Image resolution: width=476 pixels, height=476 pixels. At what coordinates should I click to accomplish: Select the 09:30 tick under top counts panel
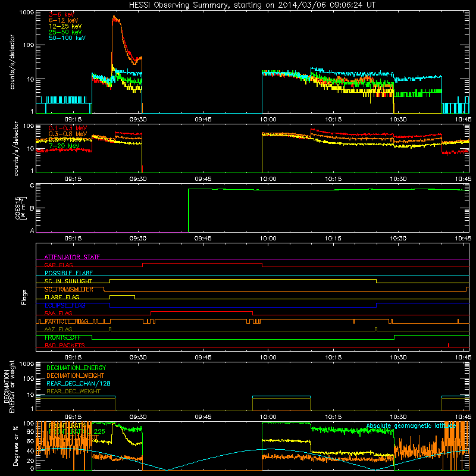(138, 120)
